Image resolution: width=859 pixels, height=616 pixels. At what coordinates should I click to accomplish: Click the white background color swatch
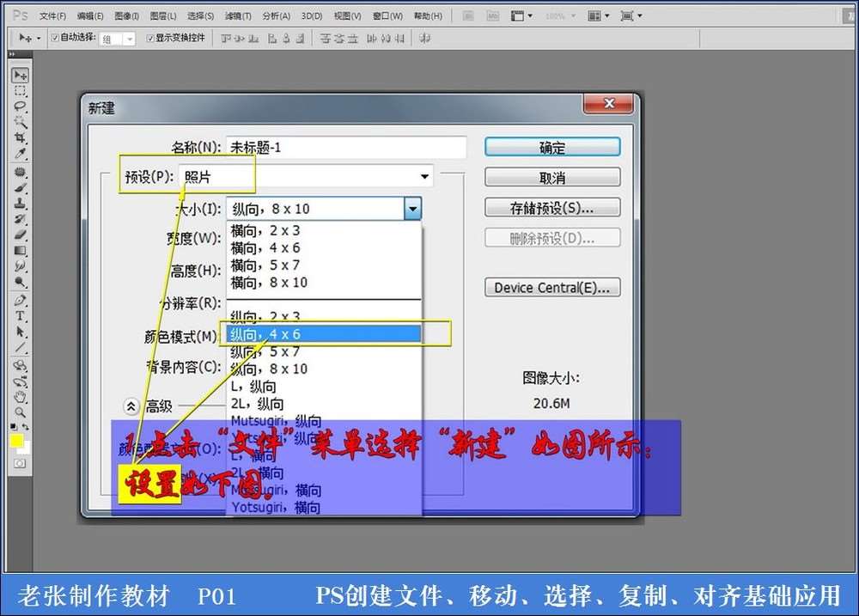click(26, 448)
